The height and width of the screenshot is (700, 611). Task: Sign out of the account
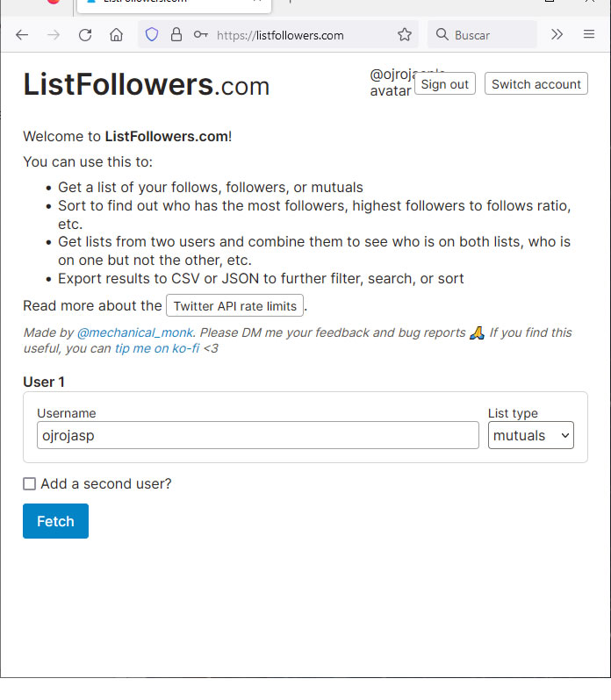pos(444,84)
